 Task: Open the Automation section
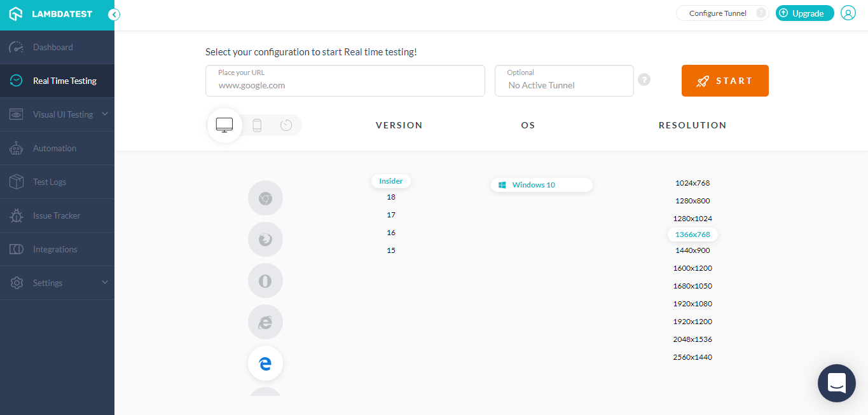pyautogui.click(x=56, y=148)
